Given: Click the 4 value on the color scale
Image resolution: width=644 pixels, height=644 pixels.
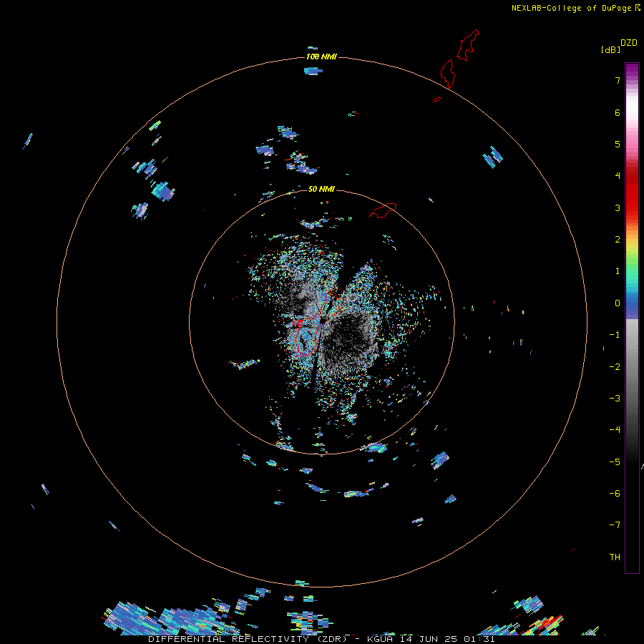Looking at the screenshot, I should pos(618,176).
